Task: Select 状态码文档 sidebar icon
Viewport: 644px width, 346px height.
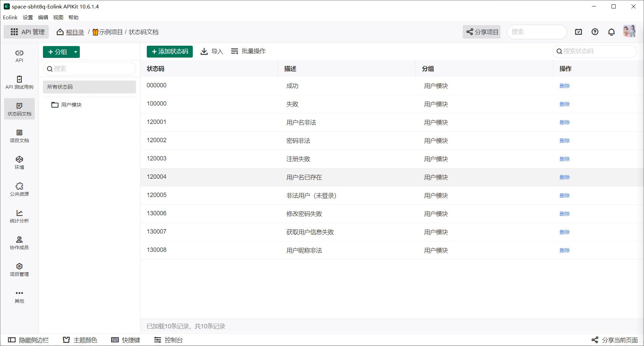Action: coord(19,109)
